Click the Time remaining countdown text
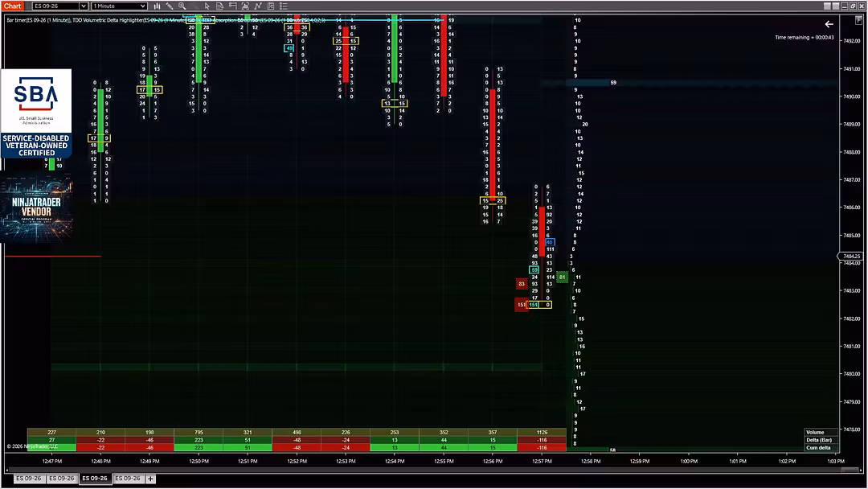 804,38
